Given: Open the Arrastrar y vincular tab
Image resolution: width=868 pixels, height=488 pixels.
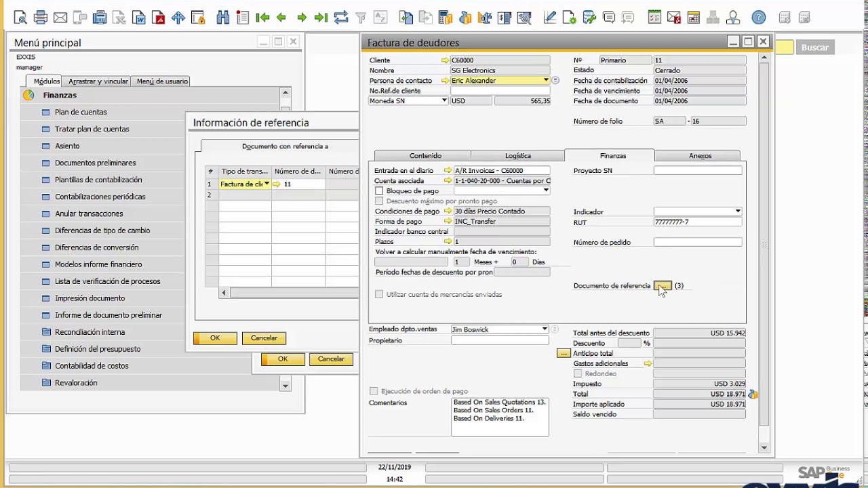Looking at the screenshot, I should (x=98, y=81).
